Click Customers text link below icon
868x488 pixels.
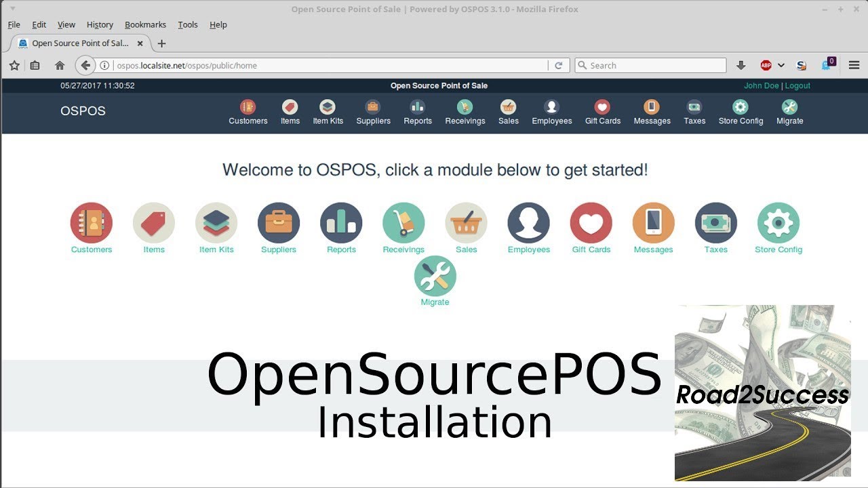pos(92,249)
